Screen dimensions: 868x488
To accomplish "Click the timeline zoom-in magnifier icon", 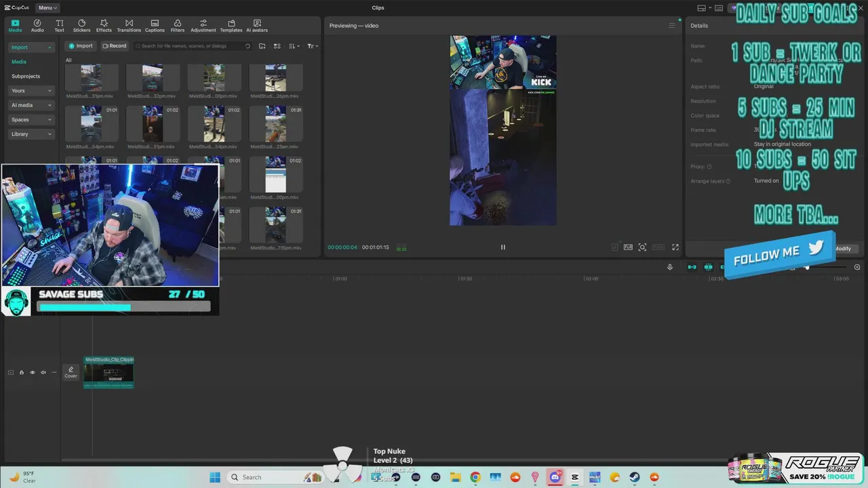I will (857, 267).
